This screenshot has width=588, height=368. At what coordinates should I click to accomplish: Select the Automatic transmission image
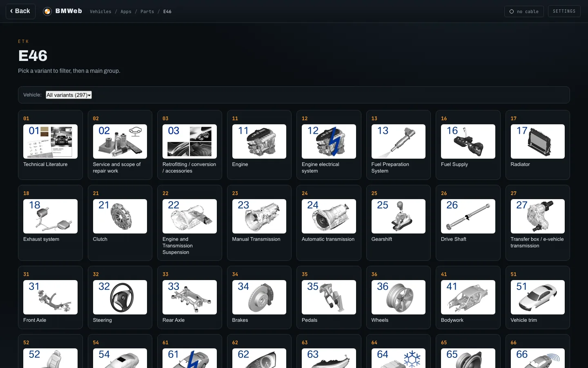tap(329, 216)
